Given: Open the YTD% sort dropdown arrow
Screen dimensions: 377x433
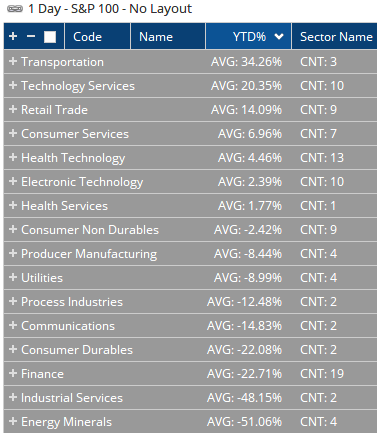Looking at the screenshot, I should [x=279, y=36].
